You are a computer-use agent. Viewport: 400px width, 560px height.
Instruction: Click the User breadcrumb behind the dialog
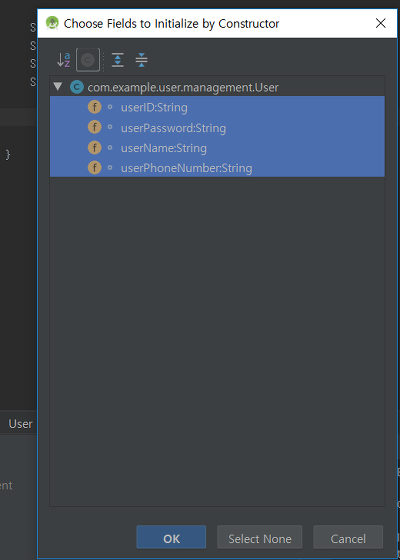[20, 424]
